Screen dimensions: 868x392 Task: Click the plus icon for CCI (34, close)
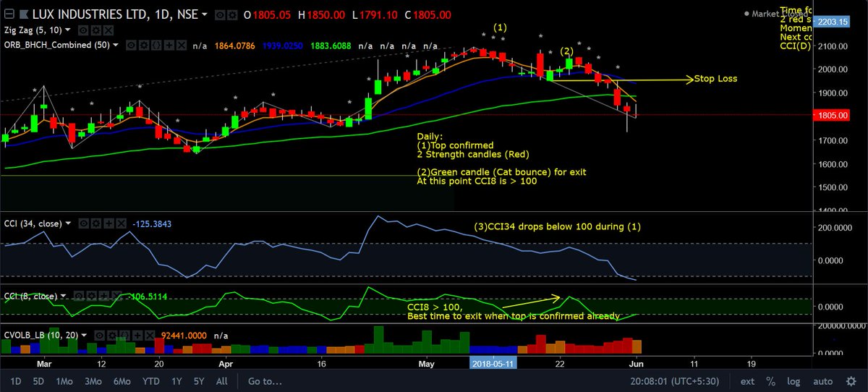(x=109, y=223)
